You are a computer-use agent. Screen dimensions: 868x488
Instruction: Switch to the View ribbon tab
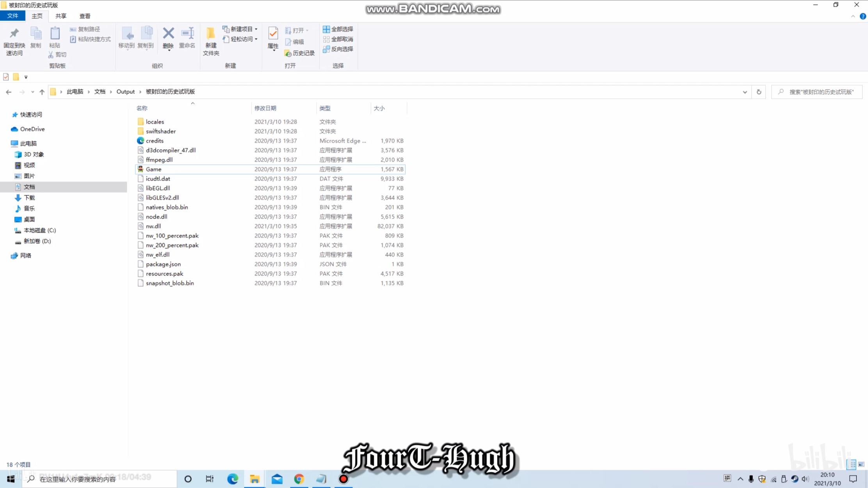click(x=85, y=16)
